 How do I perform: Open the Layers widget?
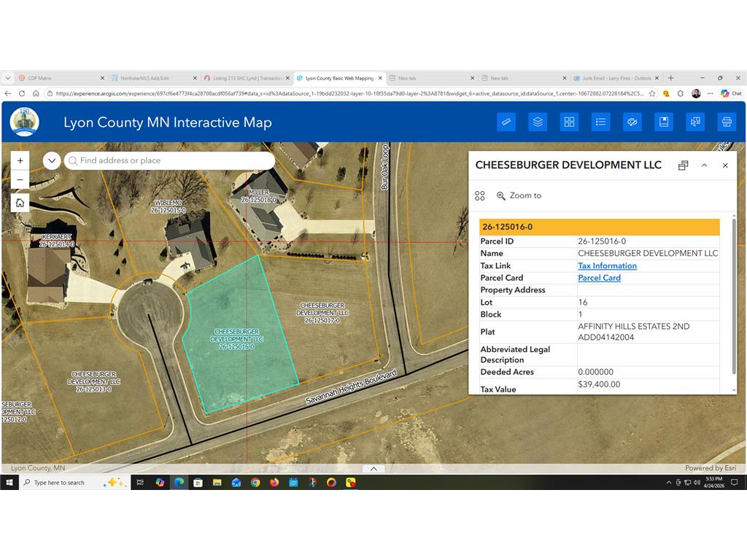[x=538, y=122]
